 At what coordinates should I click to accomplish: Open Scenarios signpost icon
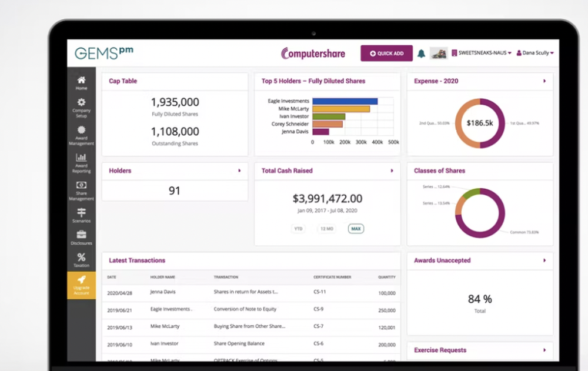click(81, 212)
